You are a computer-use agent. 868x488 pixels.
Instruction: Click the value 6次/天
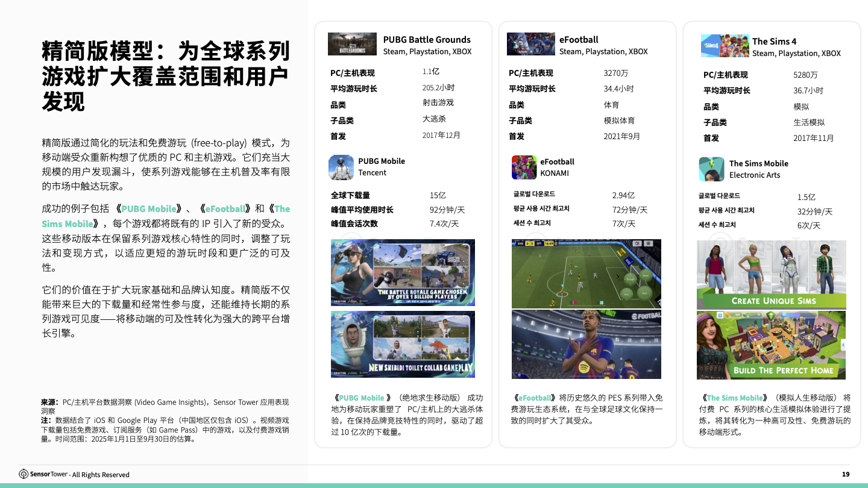coord(809,225)
